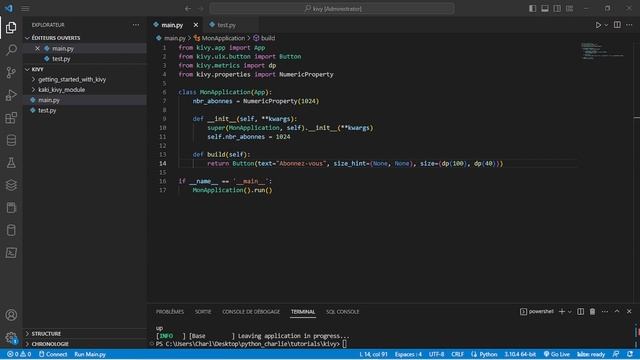Image resolution: width=640 pixels, height=360 pixels.
Task: Split the editor to the right
Action: pos(617,25)
